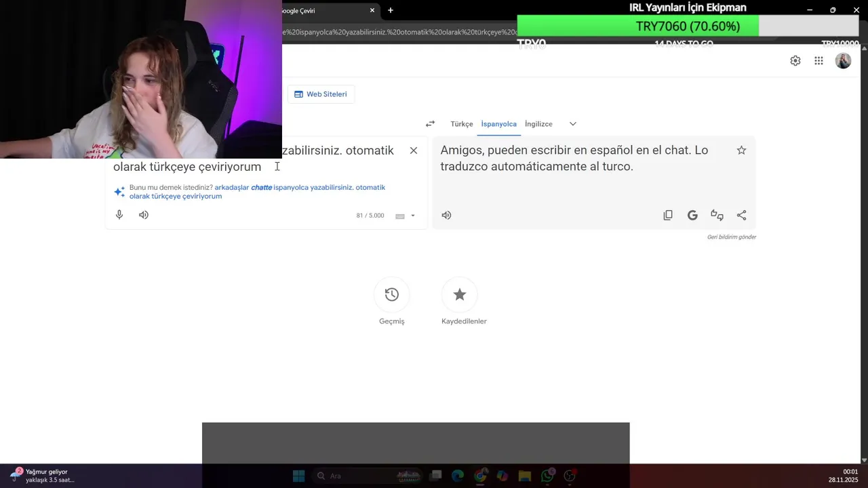Choose Türkçe as target language

(x=462, y=124)
